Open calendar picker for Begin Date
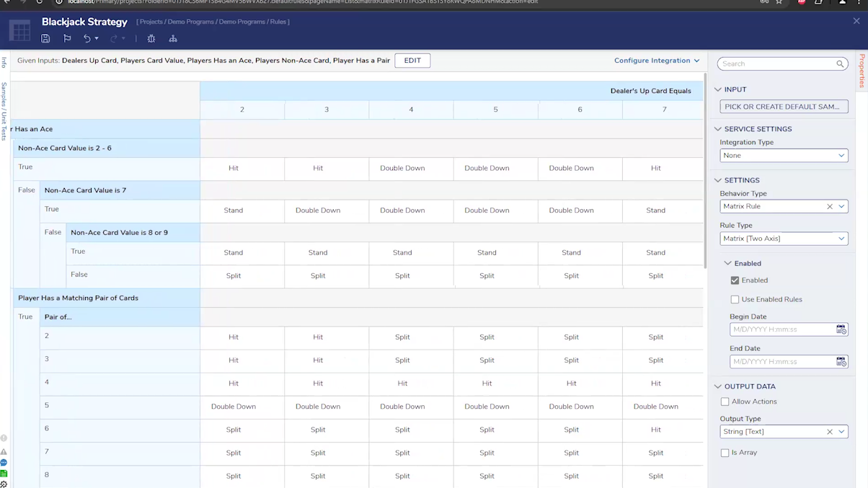 coord(841,329)
